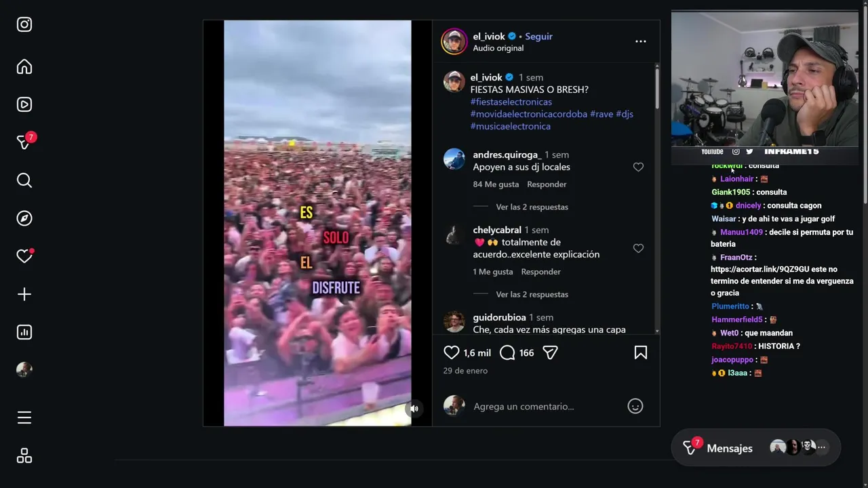Screen dimensions: 868x488
Task: Expand replies under chelycabral comment
Action: point(532,294)
